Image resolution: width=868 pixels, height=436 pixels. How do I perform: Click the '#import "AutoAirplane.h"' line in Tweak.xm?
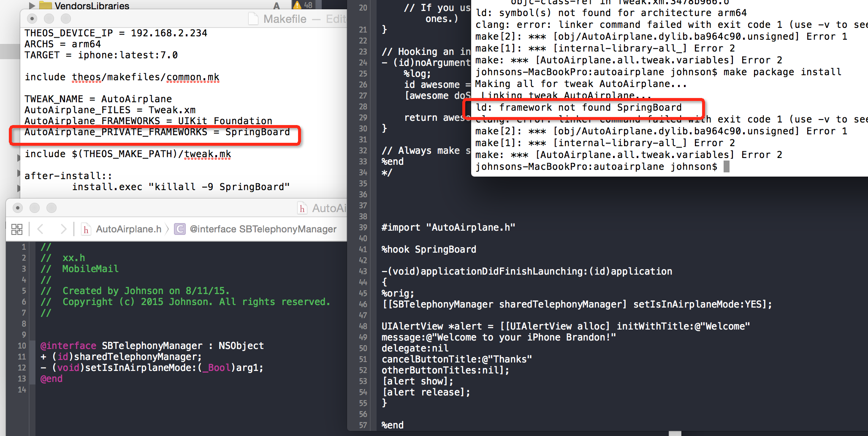448,227
